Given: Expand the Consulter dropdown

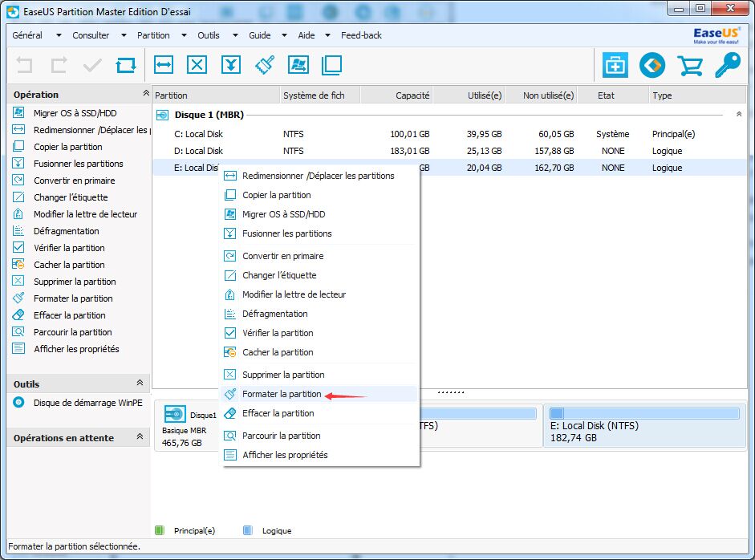Looking at the screenshot, I should [91, 35].
